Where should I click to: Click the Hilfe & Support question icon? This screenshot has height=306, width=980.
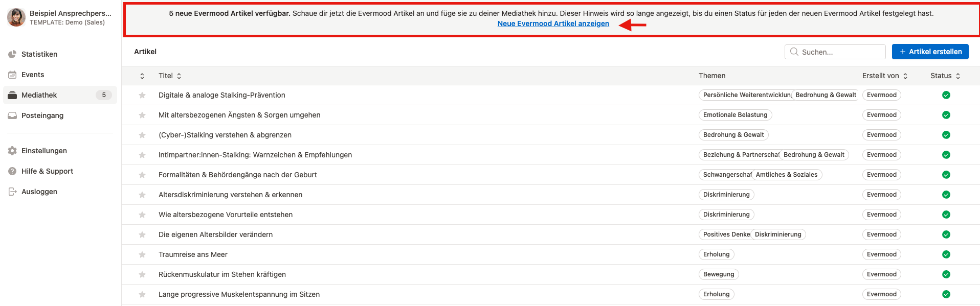(12, 171)
